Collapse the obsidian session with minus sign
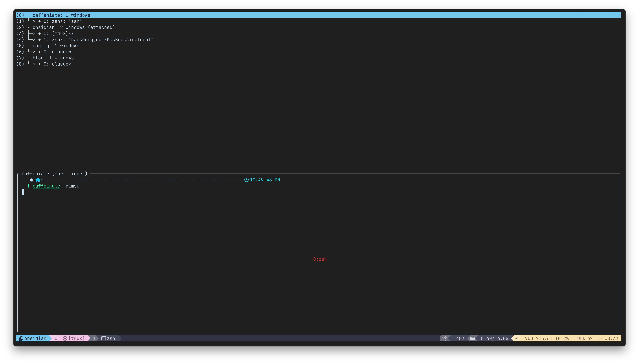The width and height of the screenshot is (639, 364). (28, 28)
